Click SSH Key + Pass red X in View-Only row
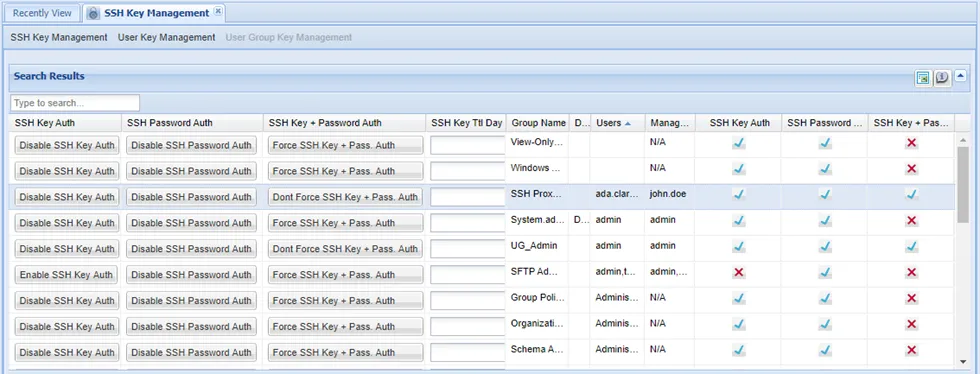The height and width of the screenshot is (374, 980). [911, 143]
